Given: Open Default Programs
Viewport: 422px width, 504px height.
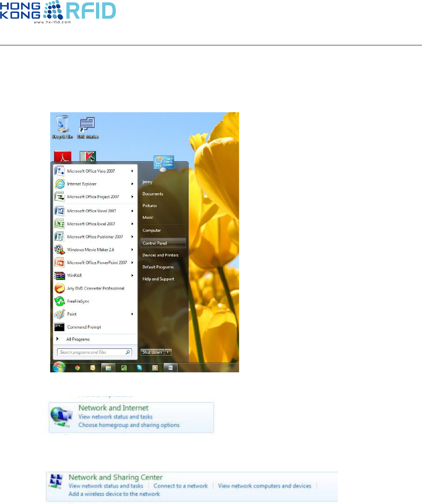Looking at the screenshot, I should point(158,267).
